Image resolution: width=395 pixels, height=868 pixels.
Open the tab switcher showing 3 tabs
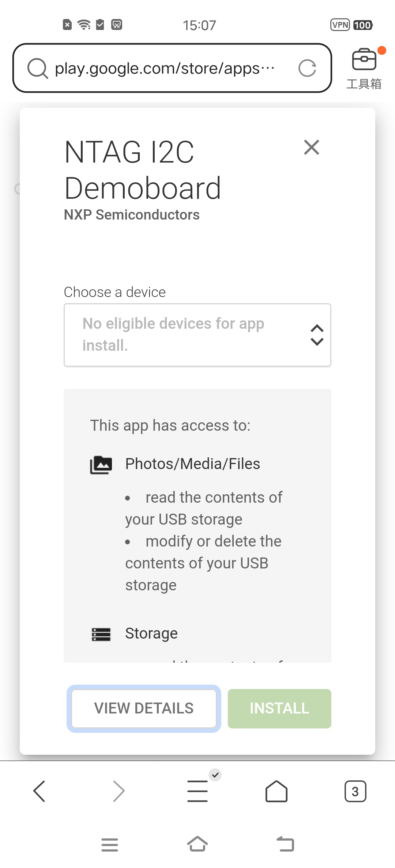pos(355,791)
